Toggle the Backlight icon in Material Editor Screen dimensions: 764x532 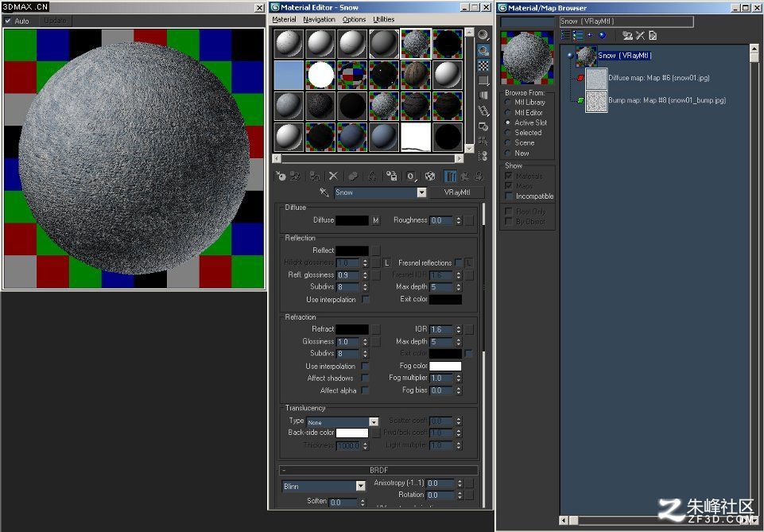(x=483, y=50)
